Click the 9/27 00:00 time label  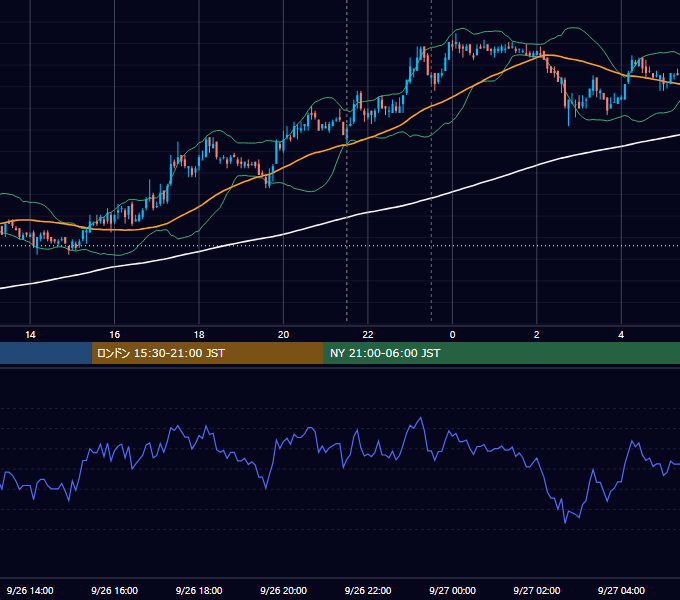[452, 590]
